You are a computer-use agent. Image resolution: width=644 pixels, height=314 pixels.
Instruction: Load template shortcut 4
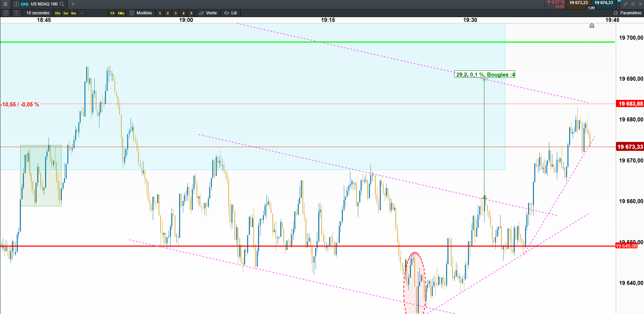pos(183,13)
